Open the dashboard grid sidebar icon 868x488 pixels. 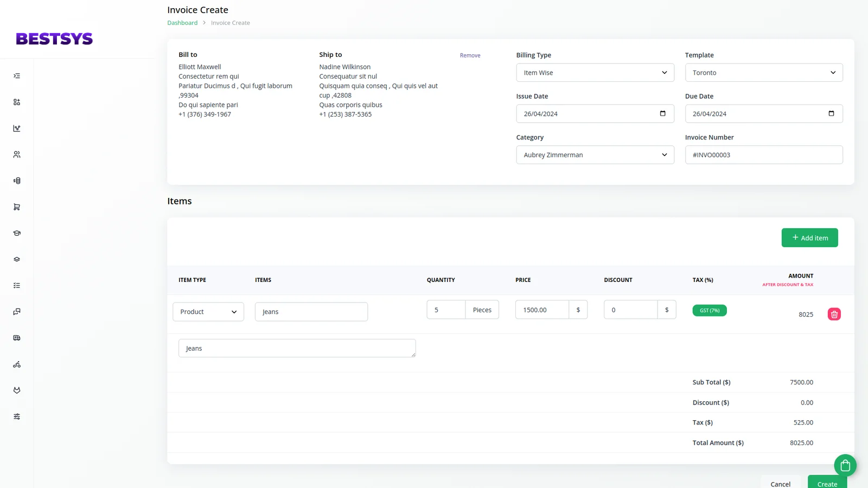17,102
